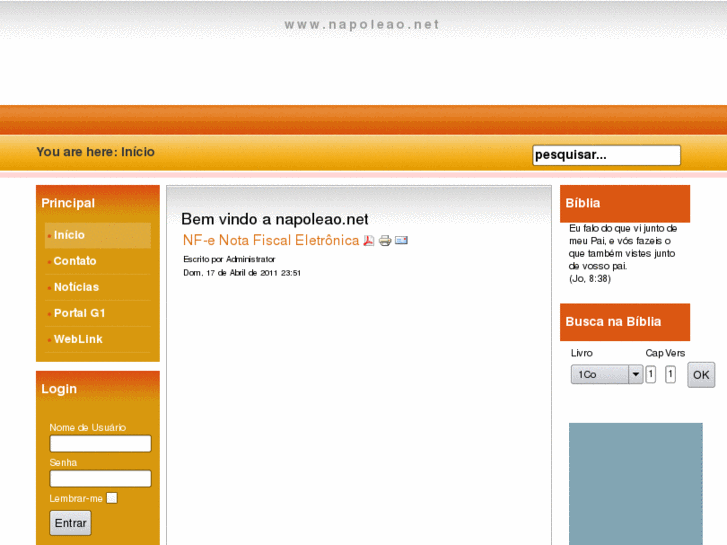Tick the Lembrar-me checkbox
The image size is (727, 545).
click(112, 498)
